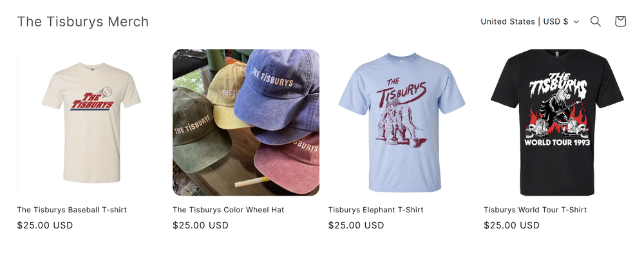This screenshot has width=644, height=260.
Task: Select the price under Color Wheel Hat
Action: (x=200, y=225)
